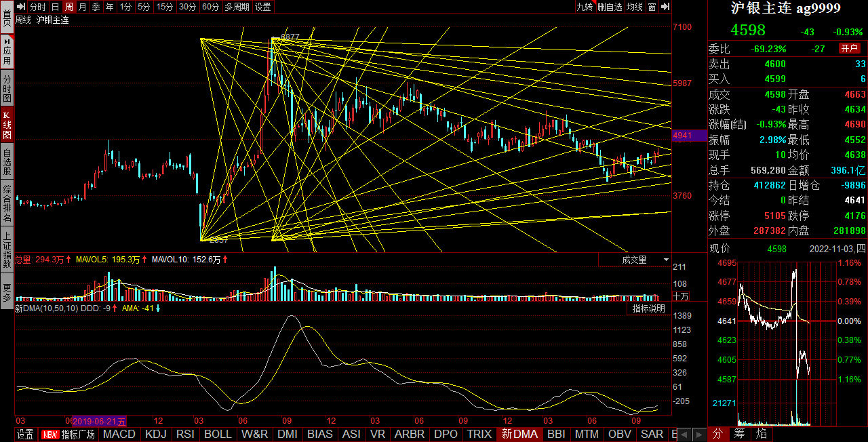868x442 pixels.
Task: Click the collapse arrow icon at top-left toolbar
Action: click(21, 7)
